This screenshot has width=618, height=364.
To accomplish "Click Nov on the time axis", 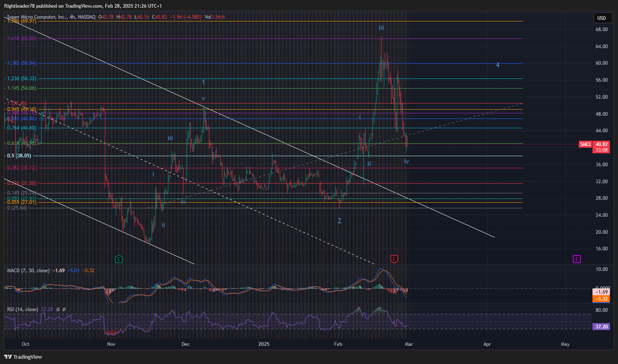I will tap(111, 344).
